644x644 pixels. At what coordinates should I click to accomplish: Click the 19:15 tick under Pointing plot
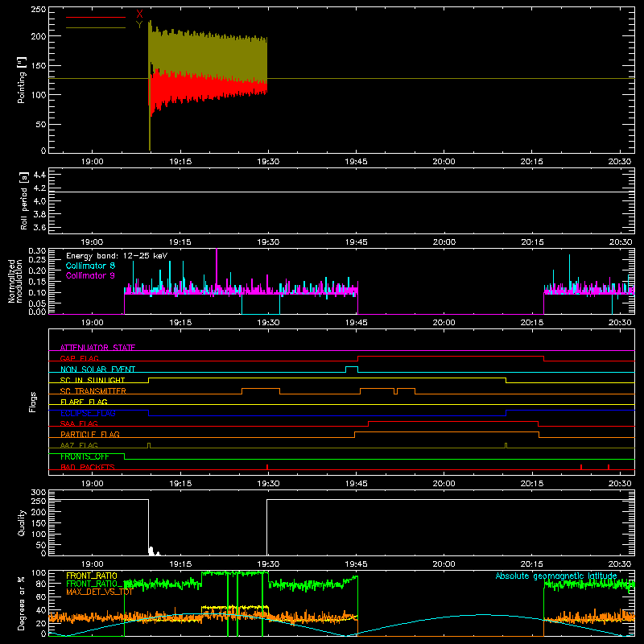(x=180, y=162)
